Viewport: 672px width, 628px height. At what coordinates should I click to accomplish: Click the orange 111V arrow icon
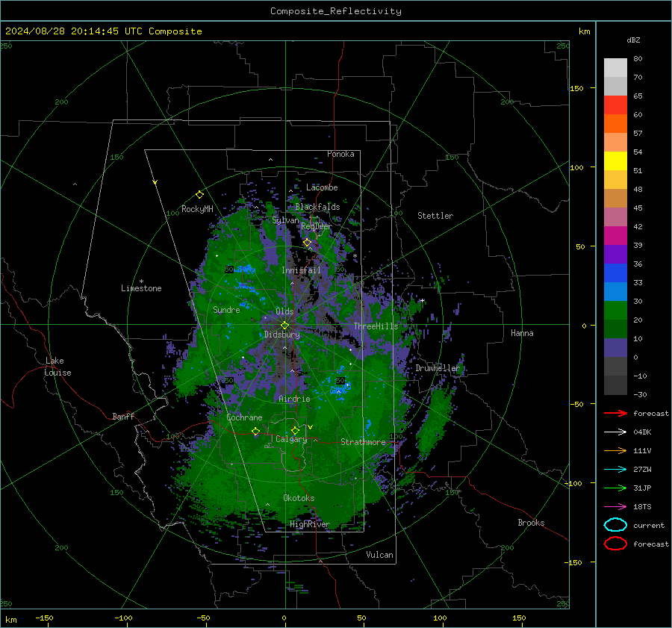(x=615, y=450)
